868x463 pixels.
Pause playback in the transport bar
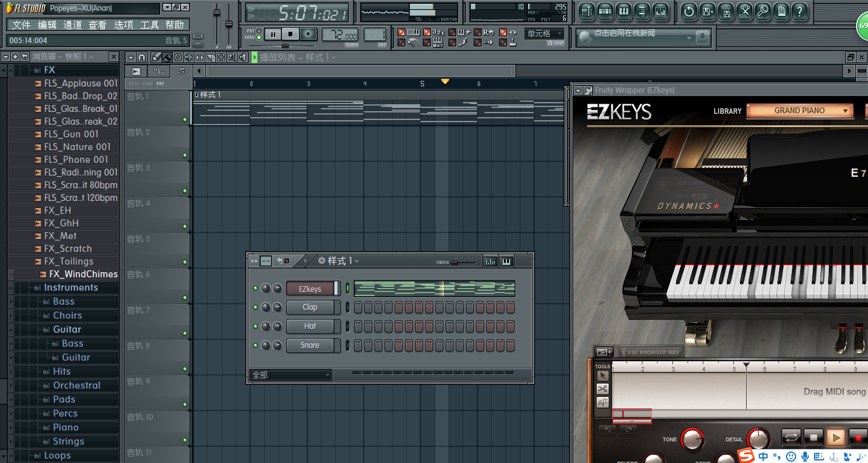273,34
